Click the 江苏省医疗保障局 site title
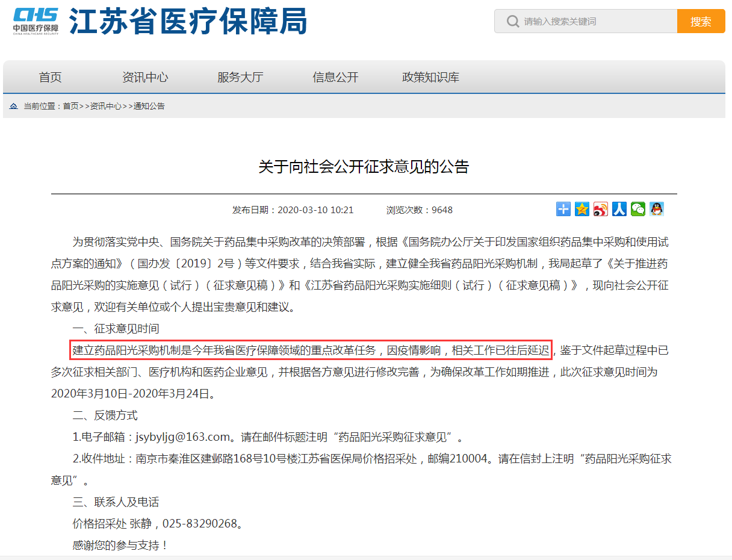This screenshot has width=732, height=560. pos(188,22)
